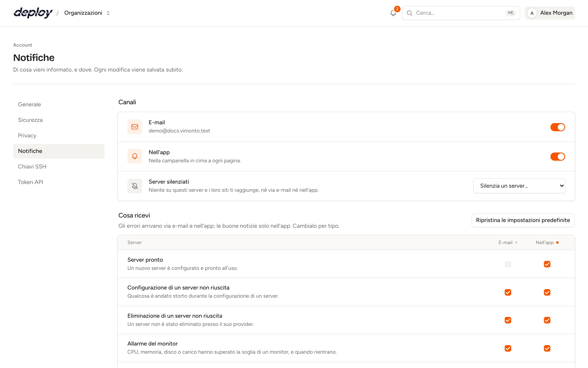Image resolution: width=588 pixels, height=368 pixels.
Task: Select Notifiche in the sidebar
Action: tap(59, 151)
